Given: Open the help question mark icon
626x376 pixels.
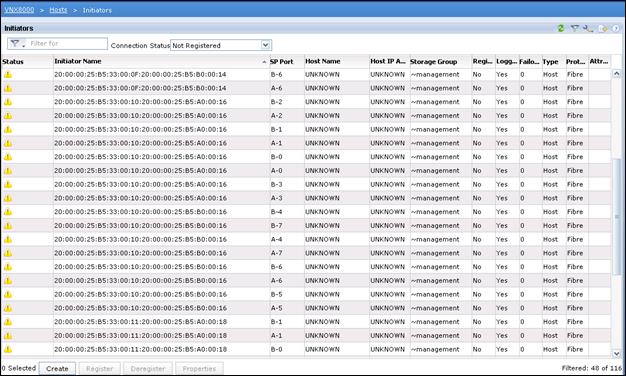Looking at the screenshot, I should click(616, 28).
